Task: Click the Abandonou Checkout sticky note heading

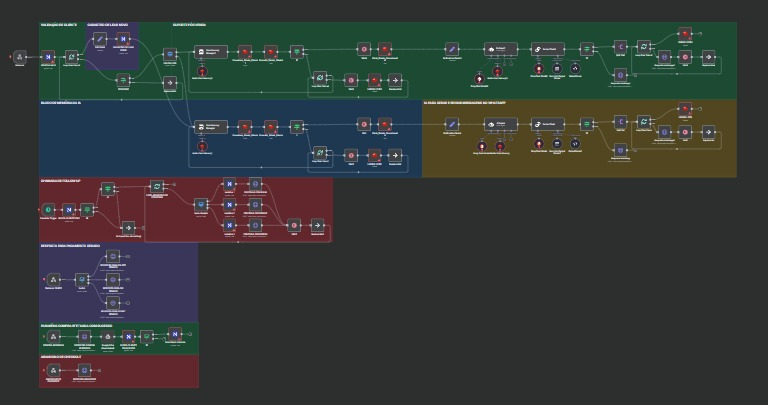Action: point(62,357)
